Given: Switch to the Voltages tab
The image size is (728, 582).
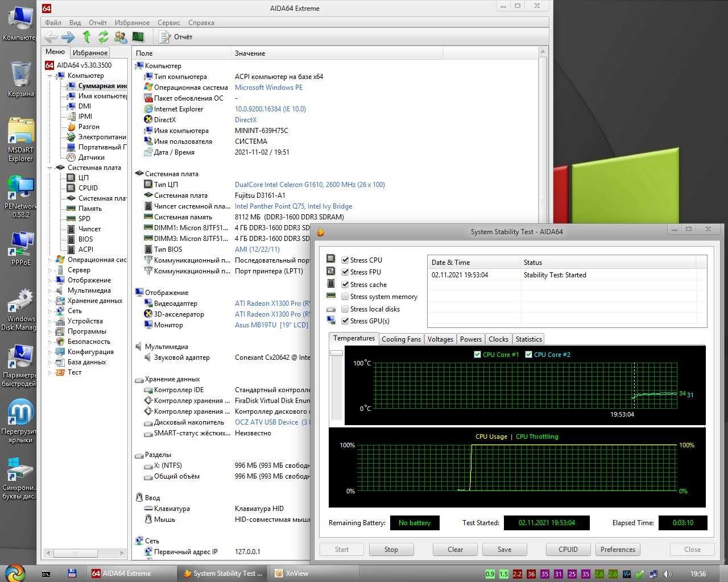Looking at the screenshot, I should 440,339.
